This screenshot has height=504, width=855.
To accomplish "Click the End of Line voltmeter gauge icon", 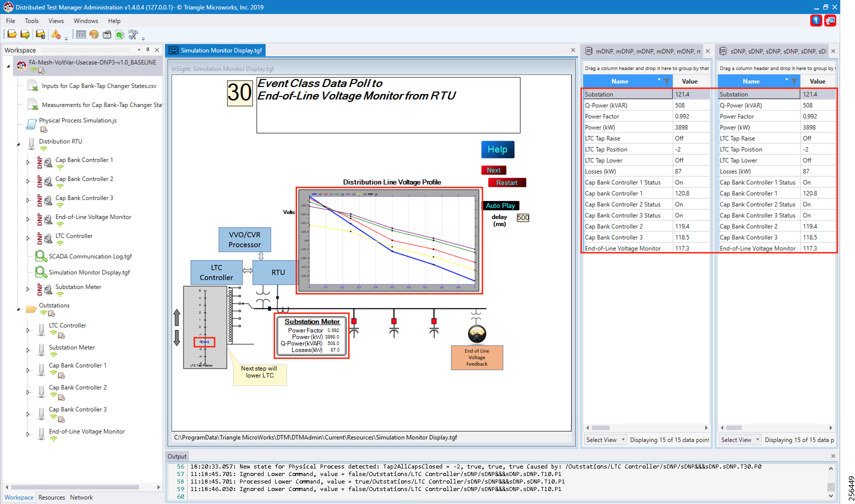I will [x=477, y=334].
